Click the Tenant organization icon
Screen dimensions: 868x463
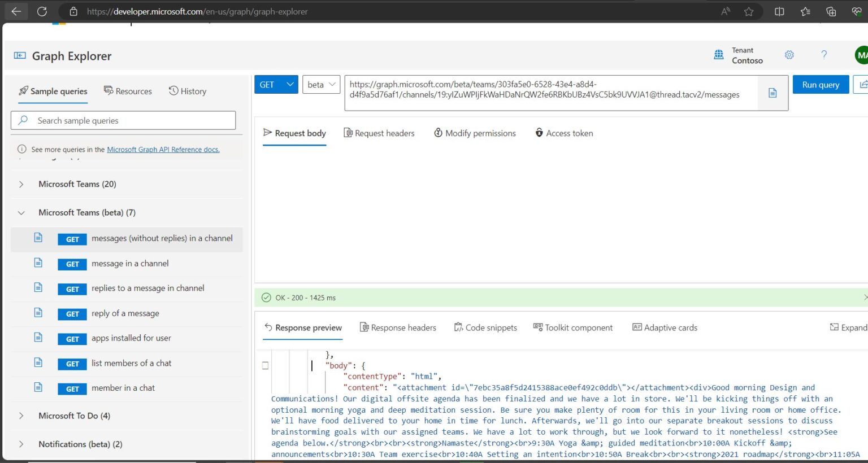pos(719,55)
